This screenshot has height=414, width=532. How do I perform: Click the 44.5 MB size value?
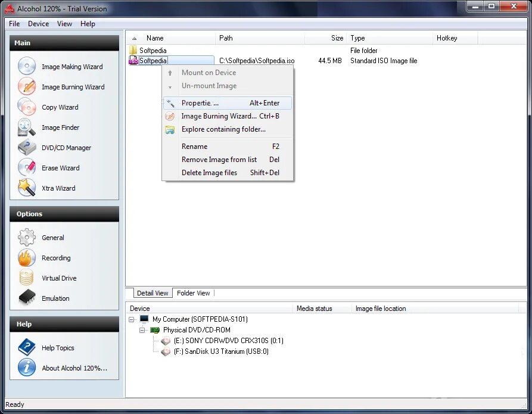click(330, 61)
